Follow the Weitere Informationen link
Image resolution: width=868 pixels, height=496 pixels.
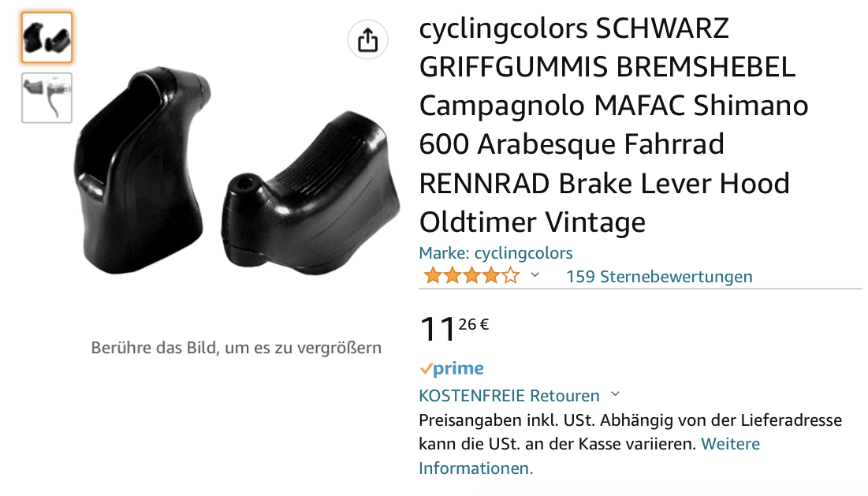pyautogui.click(x=590, y=456)
